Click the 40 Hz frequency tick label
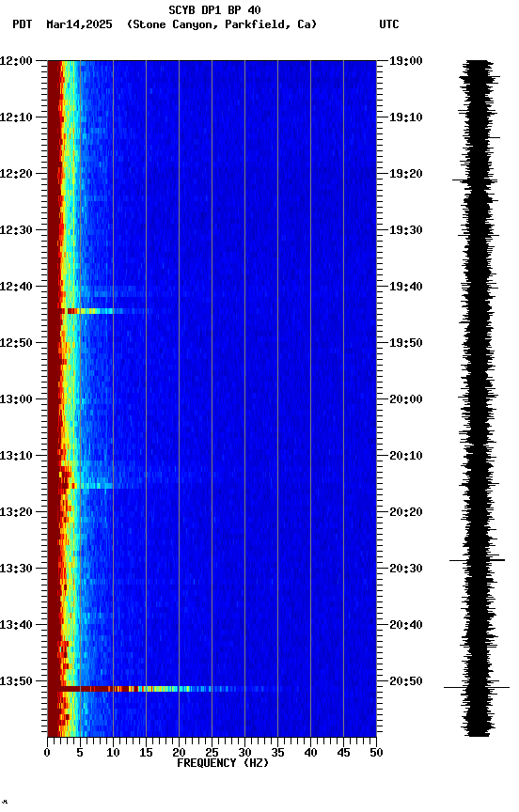The height and width of the screenshot is (812, 519). pos(310,753)
